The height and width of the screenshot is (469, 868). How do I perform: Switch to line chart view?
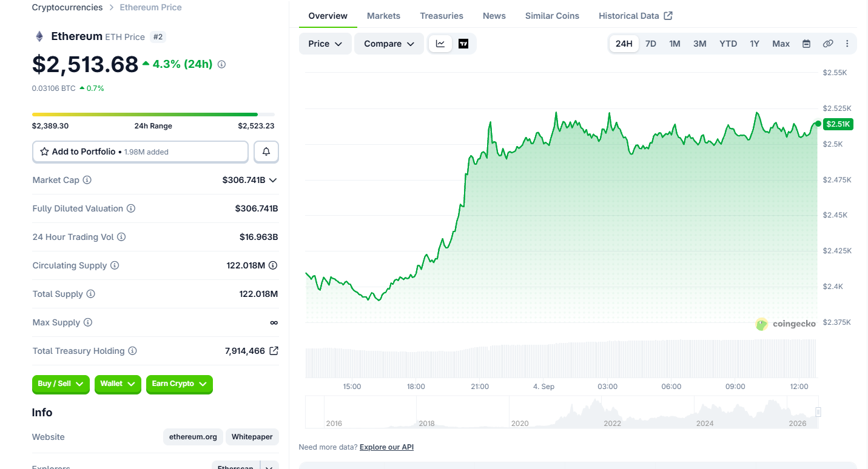[440, 44]
